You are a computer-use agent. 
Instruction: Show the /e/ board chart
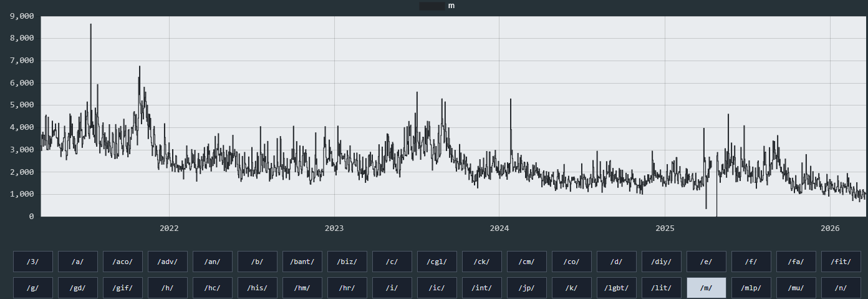706,262
